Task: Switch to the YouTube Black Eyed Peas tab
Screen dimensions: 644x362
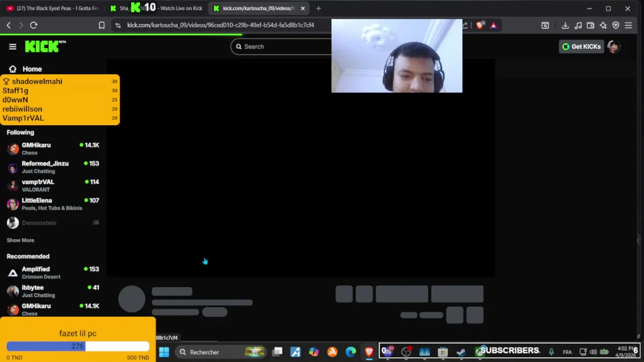Action: [53, 8]
